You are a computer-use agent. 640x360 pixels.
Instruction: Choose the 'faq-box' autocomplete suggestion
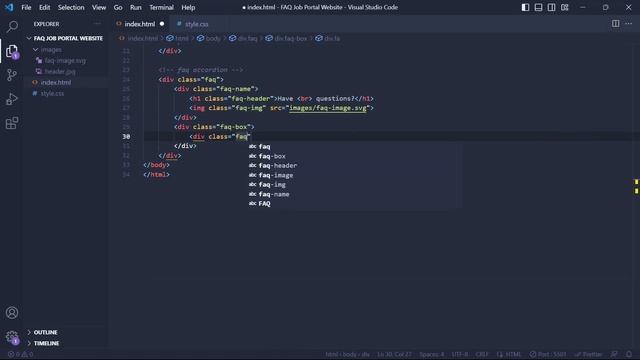point(355,156)
